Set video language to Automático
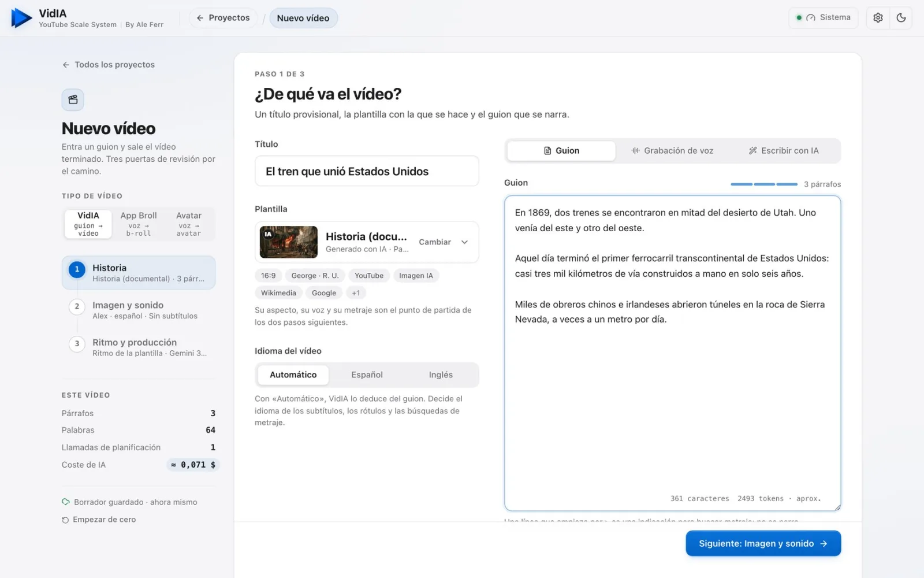The height and width of the screenshot is (578, 924). pos(293,375)
